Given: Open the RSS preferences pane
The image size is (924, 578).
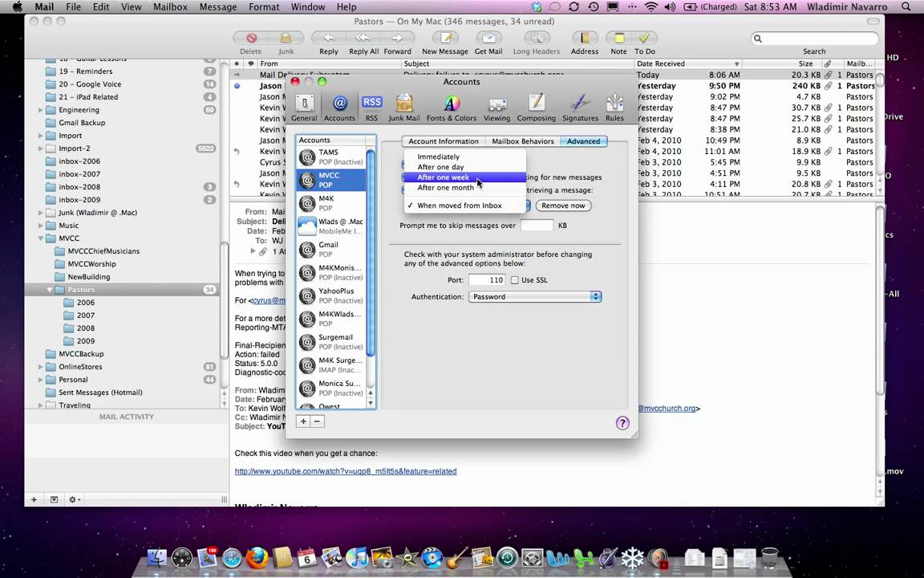Looking at the screenshot, I should pyautogui.click(x=371, y=108).
